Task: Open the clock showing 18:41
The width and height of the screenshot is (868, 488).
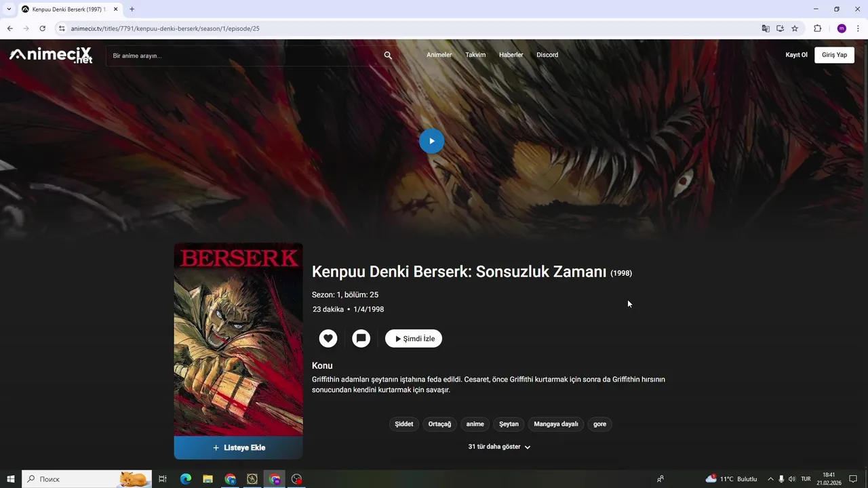Action: (x=829, y=479)
